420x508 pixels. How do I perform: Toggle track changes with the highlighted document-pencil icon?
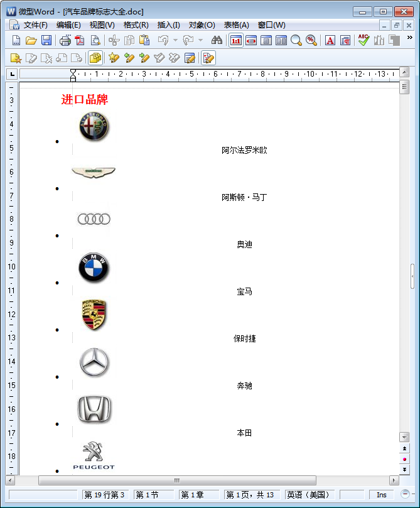[208, 58]
